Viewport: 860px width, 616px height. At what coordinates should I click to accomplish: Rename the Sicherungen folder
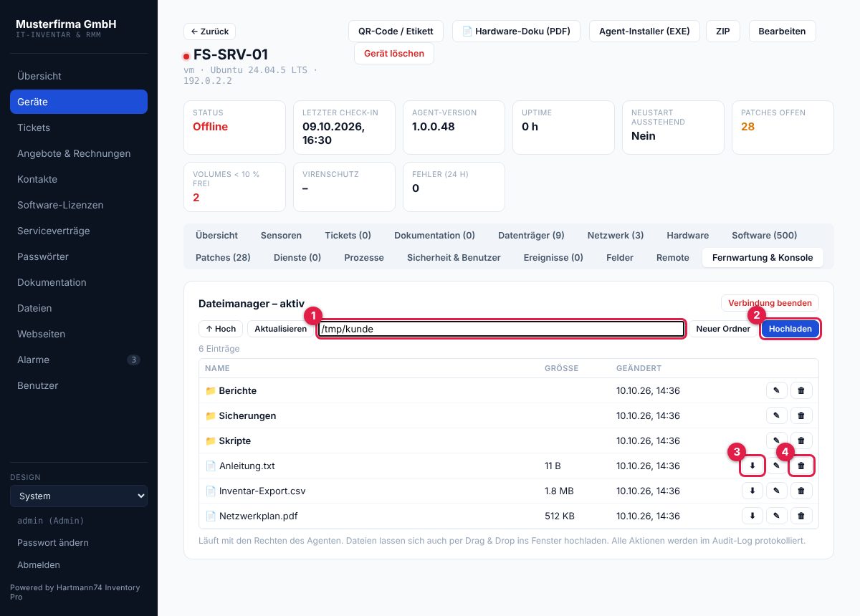[x=776, y=415]
